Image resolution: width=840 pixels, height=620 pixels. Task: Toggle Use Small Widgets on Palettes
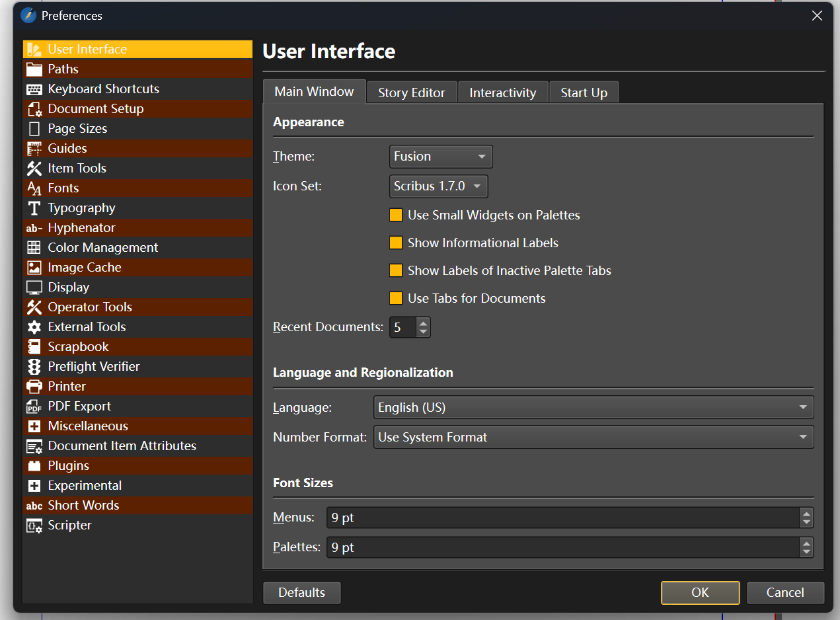pos(396,215)
